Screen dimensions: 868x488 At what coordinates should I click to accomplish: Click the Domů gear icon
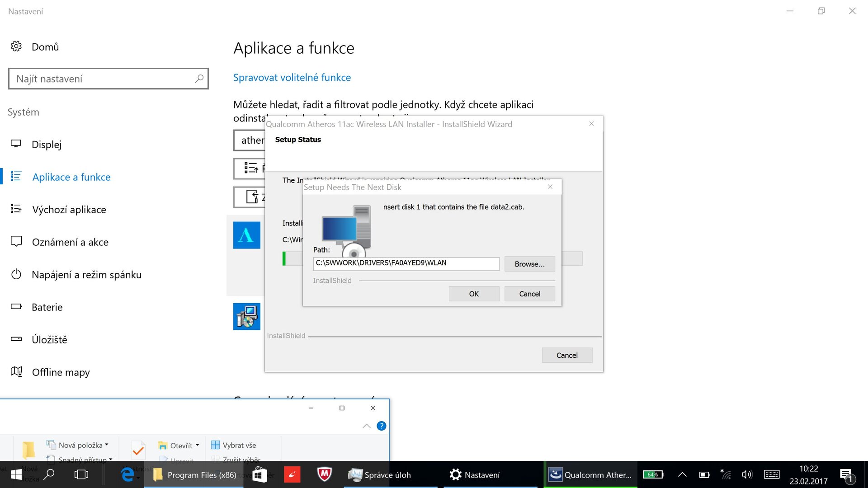pos(16,47)
